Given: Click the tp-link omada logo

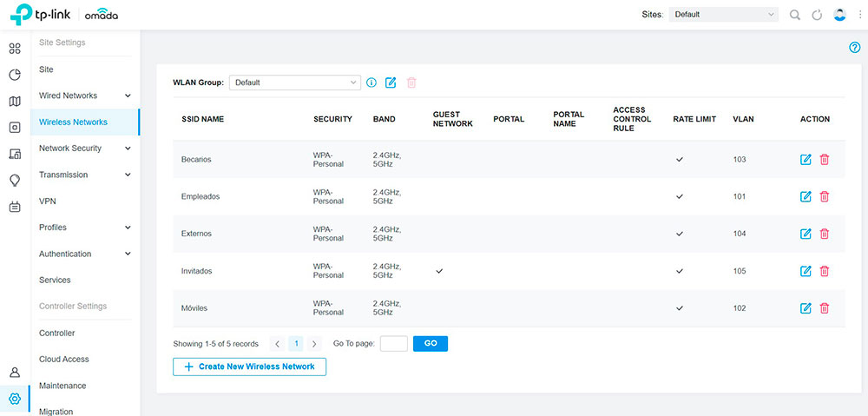Looking at the screenshot, I should [x=64, y=15].
